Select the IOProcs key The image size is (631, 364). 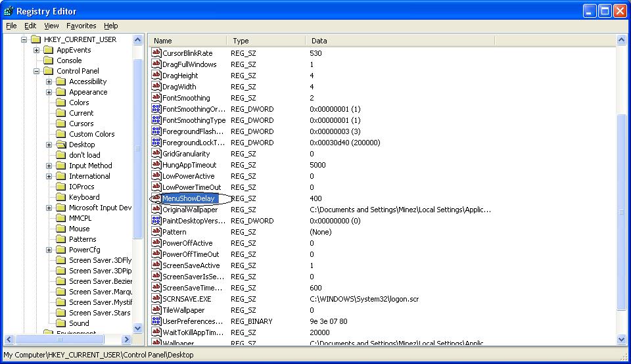(82, 187)
